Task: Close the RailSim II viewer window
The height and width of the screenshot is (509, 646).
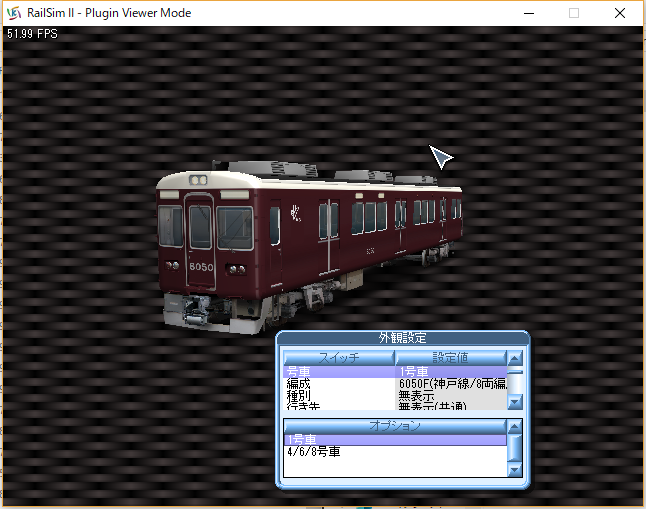Action: coord(620,13)
